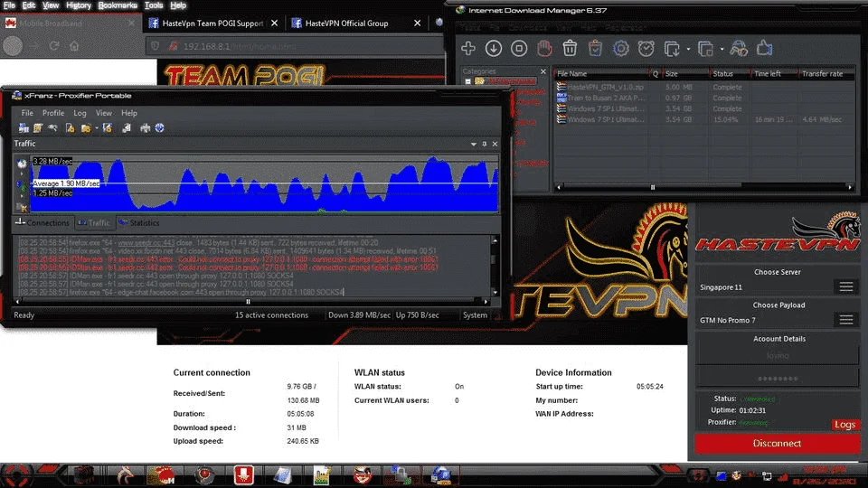The height and width of the screenshot is (488, 868).
Task: Click Proxifier Name Resolution toolbar icon
Action: [52, 127]
